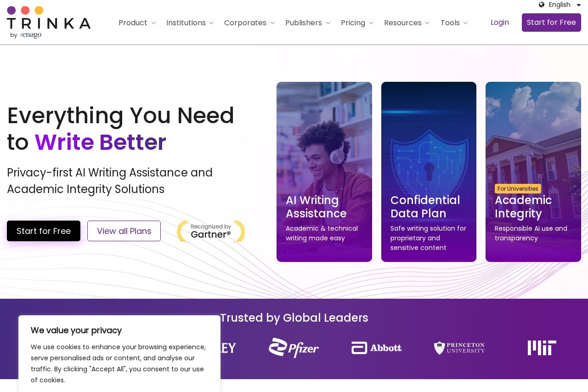The image size is (588, 392).
Task: Click Start for Free in the header
Action: pos(551,23)
